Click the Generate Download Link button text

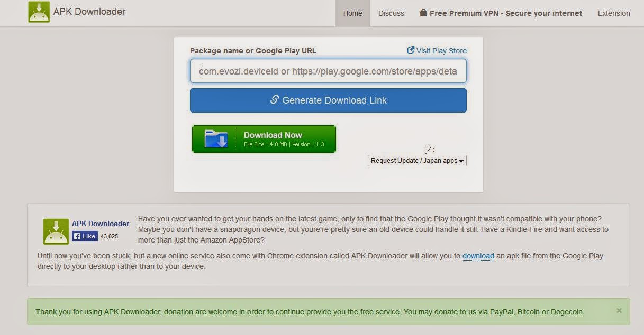click(334, 100)
